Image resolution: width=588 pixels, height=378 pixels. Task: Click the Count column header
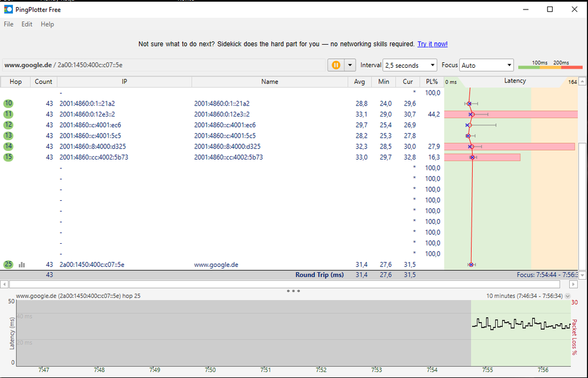point(44,81)
